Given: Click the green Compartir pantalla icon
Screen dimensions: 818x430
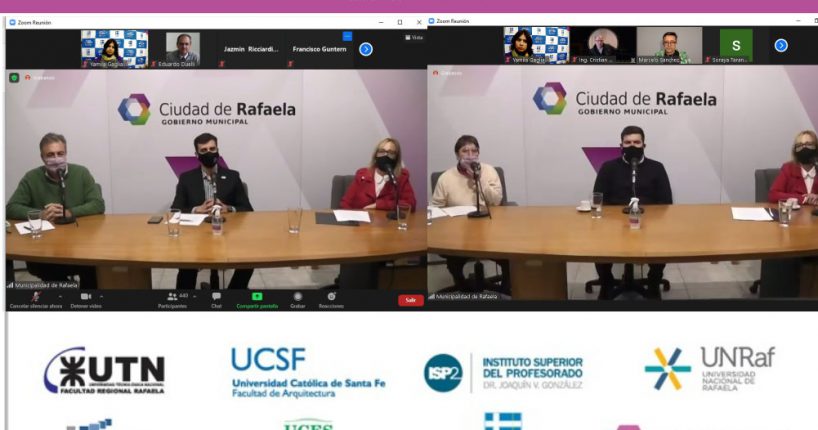Looking at the screenshot, I should (x=257, y=299).
